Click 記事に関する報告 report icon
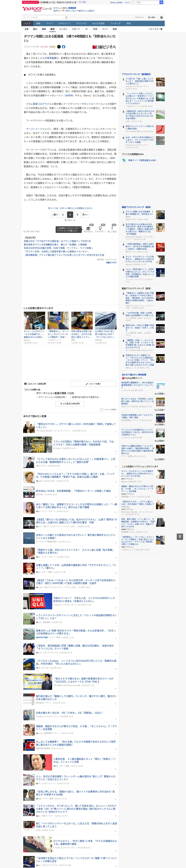The image size is (186, 868). pyautogui.click(x=32, y=231)
